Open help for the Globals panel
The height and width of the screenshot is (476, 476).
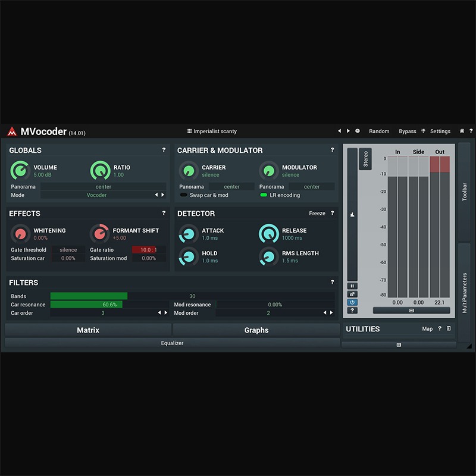click(164, 150)
